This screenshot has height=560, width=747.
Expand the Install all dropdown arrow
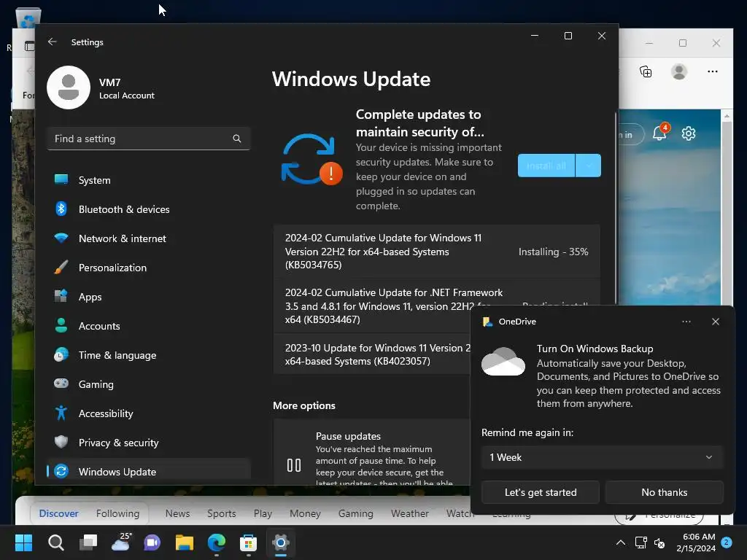pyautogui.click(x=589, y=166)
